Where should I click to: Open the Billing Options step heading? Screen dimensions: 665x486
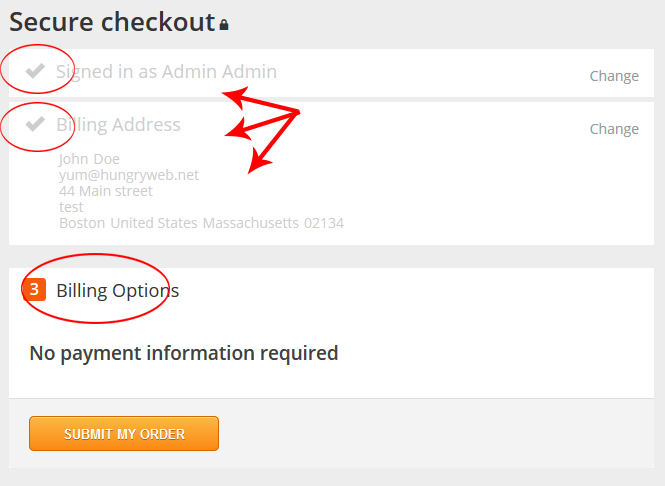coord(117,291)
